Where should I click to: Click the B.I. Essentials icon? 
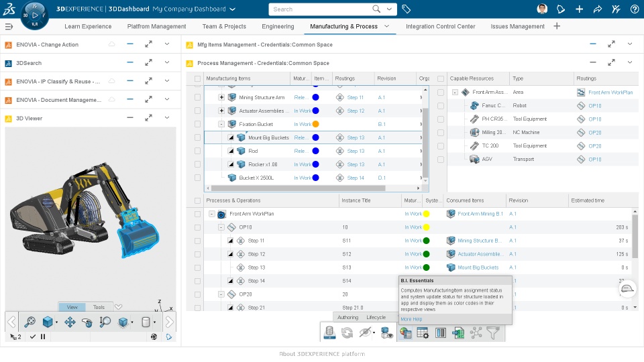405,333
